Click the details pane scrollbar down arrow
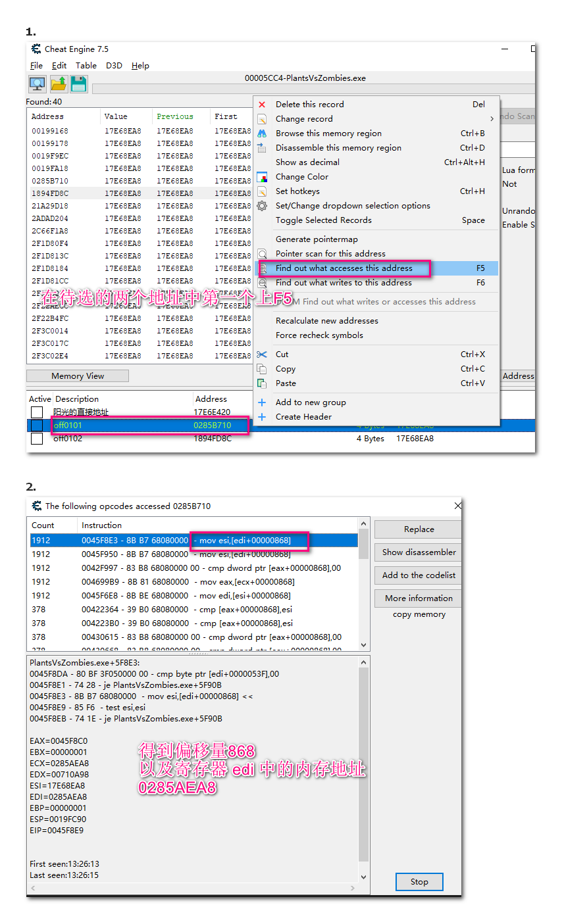 pos(363,877)
